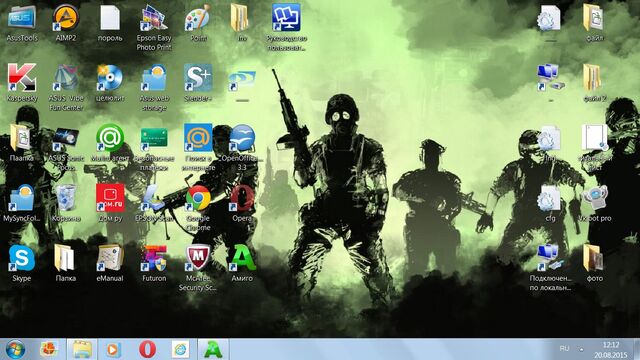Select the eManual desktop icon

(x=110, y=263)
